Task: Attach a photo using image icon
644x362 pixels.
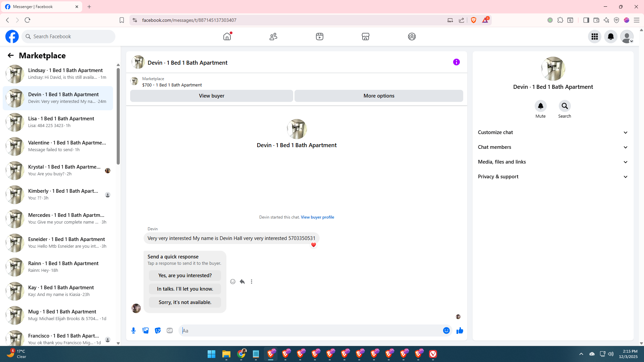Action: (146, 330)
